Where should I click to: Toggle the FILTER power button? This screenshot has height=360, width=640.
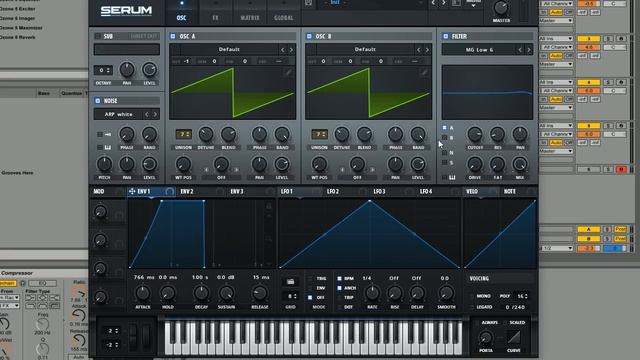[x=445, y=36]
